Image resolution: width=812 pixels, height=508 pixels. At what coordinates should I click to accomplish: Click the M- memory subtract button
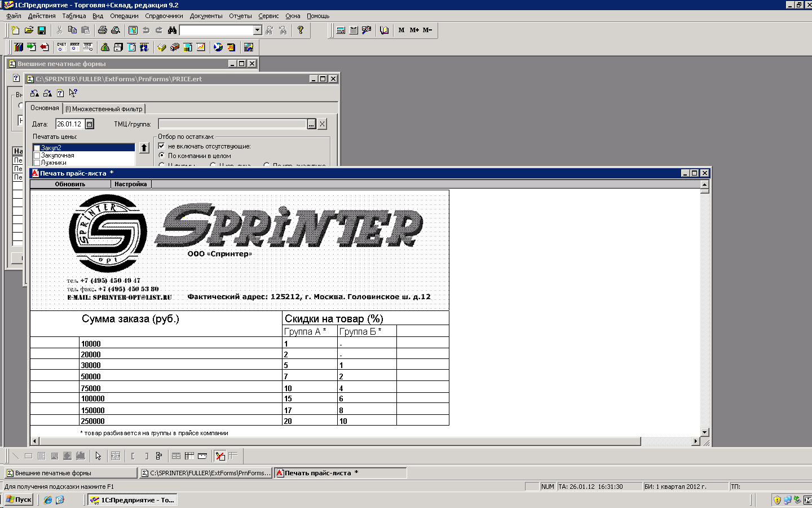(427, 30)
